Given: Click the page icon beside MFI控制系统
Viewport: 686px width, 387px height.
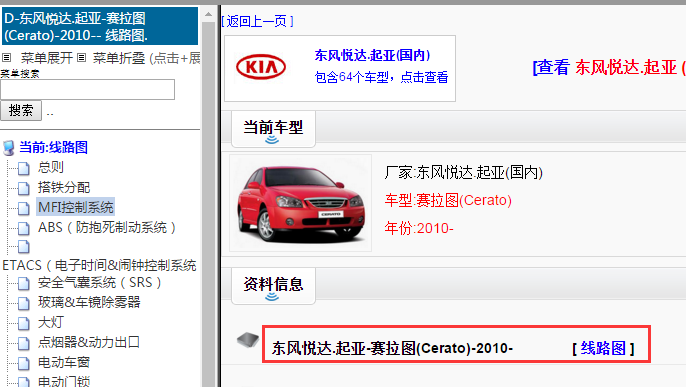Looking at the screenshot, I should [x=24, y=208].
